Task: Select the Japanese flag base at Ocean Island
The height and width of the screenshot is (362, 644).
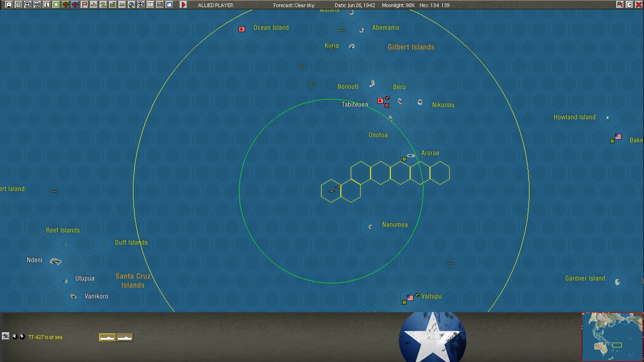Action: click(242, 29)
